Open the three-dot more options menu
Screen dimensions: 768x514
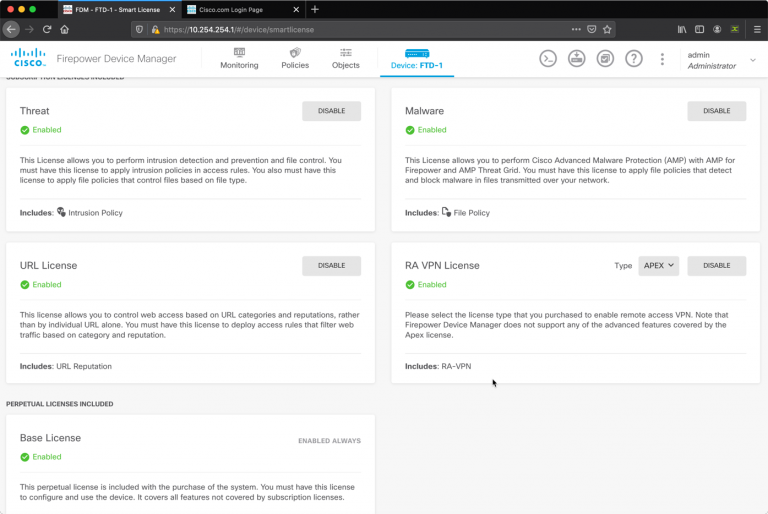pyautogui.click(x=662, y=59)
